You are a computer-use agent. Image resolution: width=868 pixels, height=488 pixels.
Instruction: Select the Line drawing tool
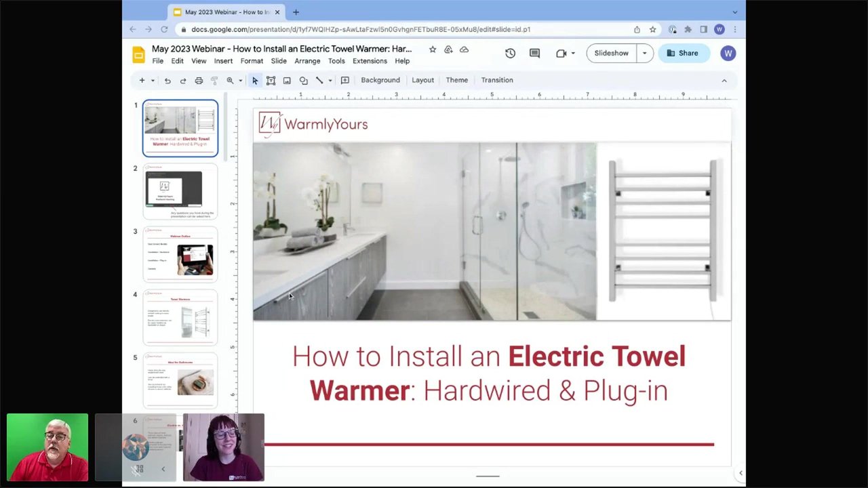coord(319,80)
